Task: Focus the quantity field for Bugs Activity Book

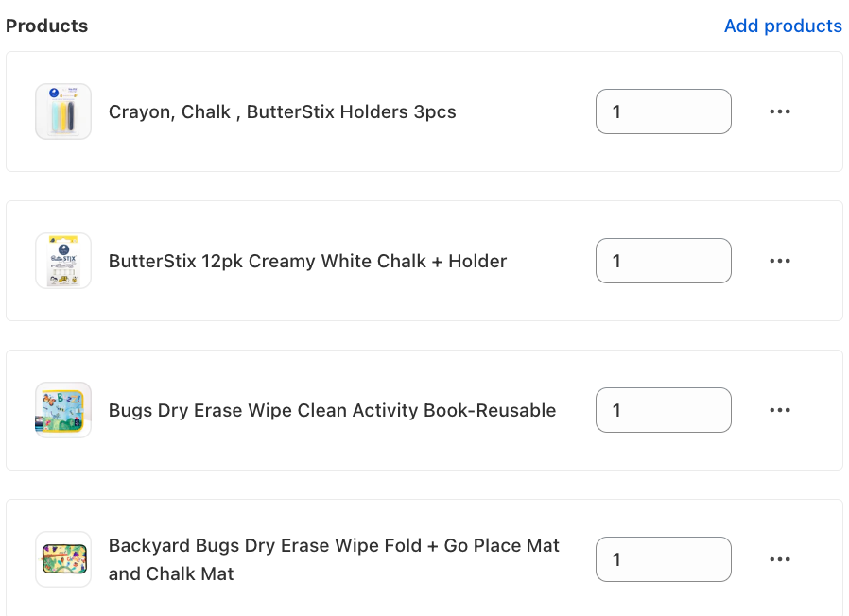Action: pos(664,410)
